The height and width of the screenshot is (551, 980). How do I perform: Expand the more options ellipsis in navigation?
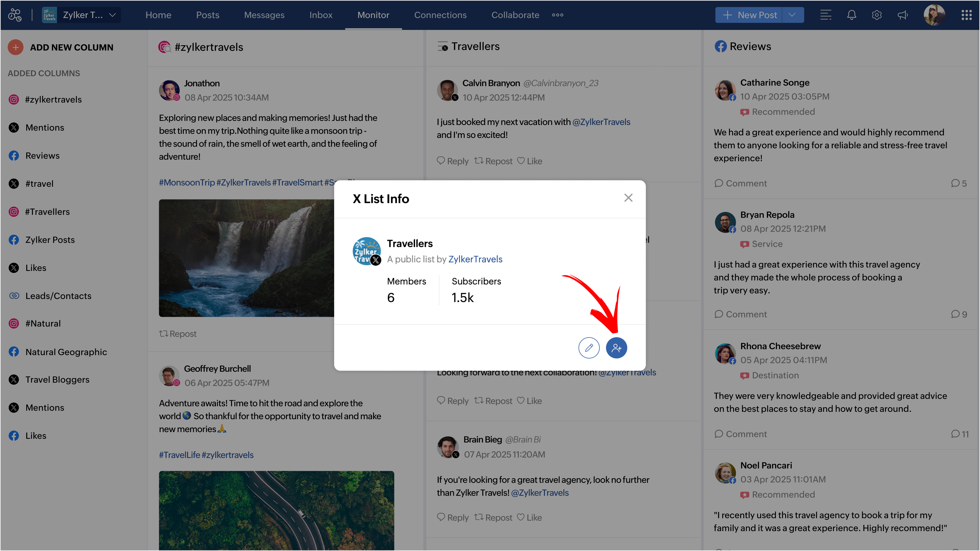[557, 15]
